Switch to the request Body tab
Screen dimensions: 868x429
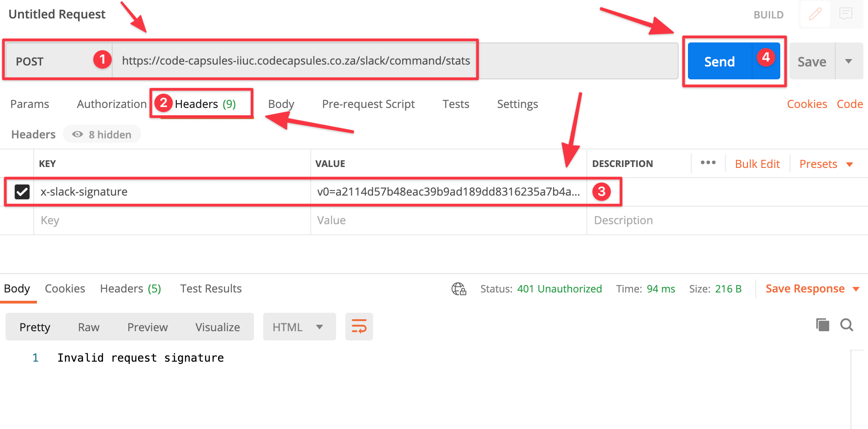tap(281, 104)
